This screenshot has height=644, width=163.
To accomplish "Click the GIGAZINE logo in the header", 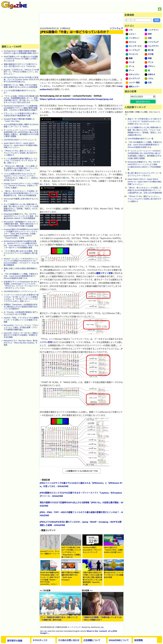I will coord(14,5).
